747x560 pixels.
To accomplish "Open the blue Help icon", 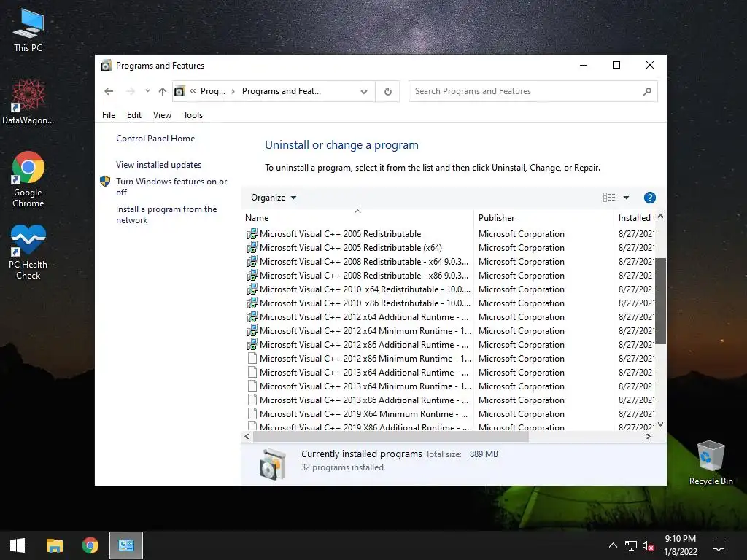I will tap(649, 198).
